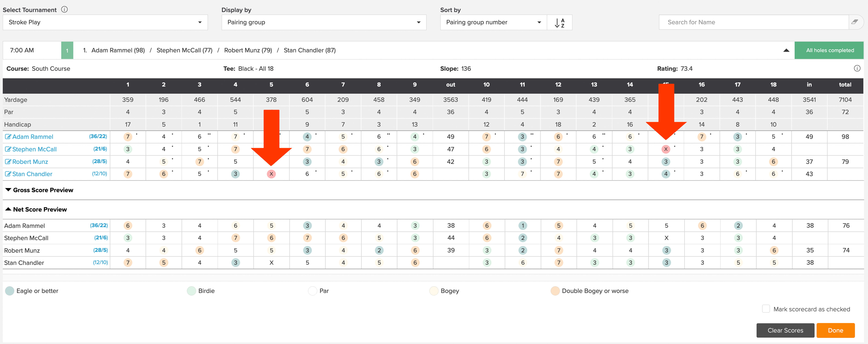Click the 'out' column header

pyautogui.click(x=451, y=85)
